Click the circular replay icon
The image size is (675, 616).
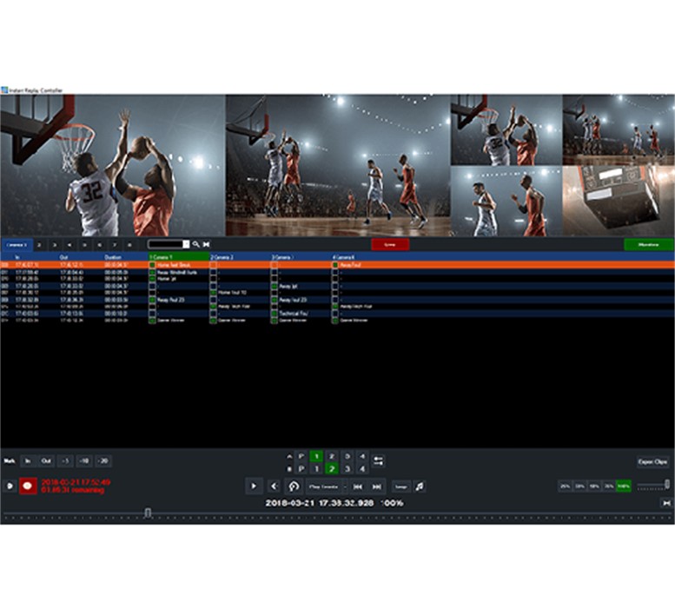(x=294, y=487)
